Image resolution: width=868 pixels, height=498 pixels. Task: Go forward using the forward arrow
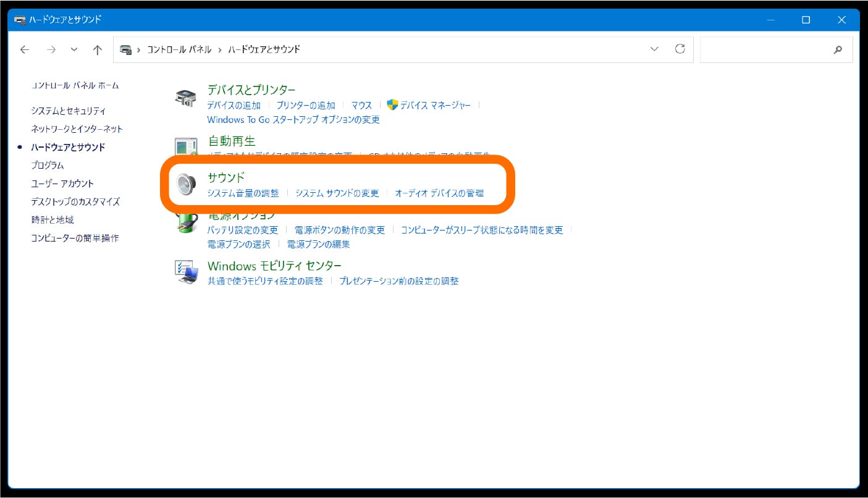coord(51,50)
